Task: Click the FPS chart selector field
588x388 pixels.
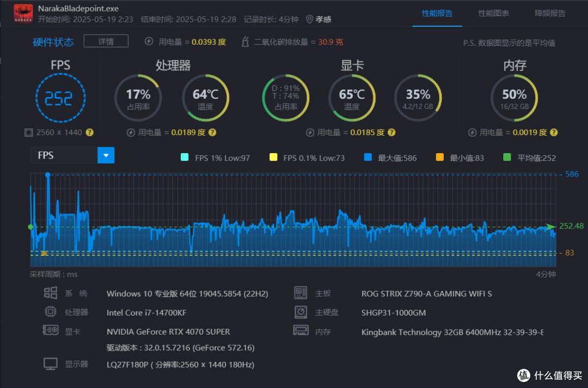Action: (x=72, y=155)
